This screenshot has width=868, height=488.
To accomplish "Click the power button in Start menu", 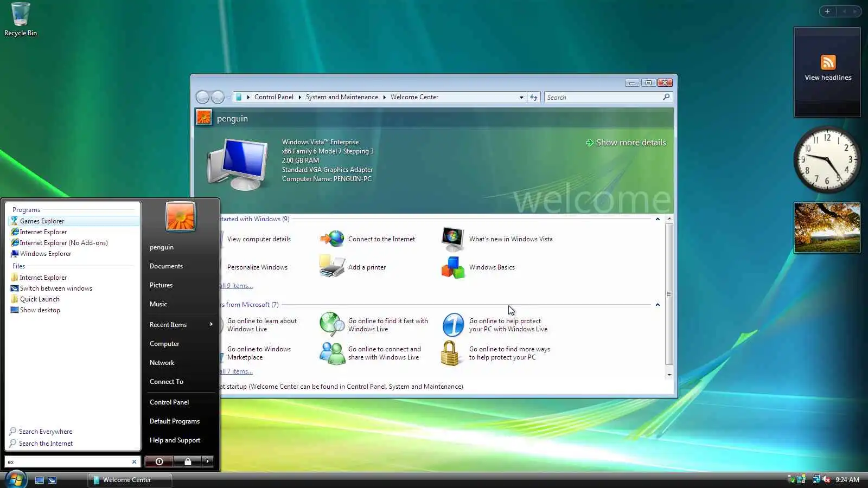I will coord(159,461).
